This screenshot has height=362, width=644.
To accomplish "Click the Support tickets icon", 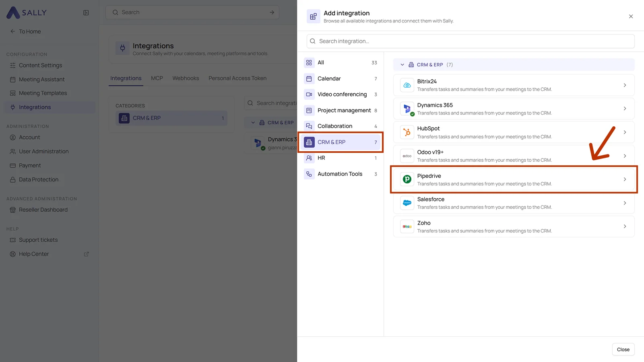I will [x=13, y=240].
